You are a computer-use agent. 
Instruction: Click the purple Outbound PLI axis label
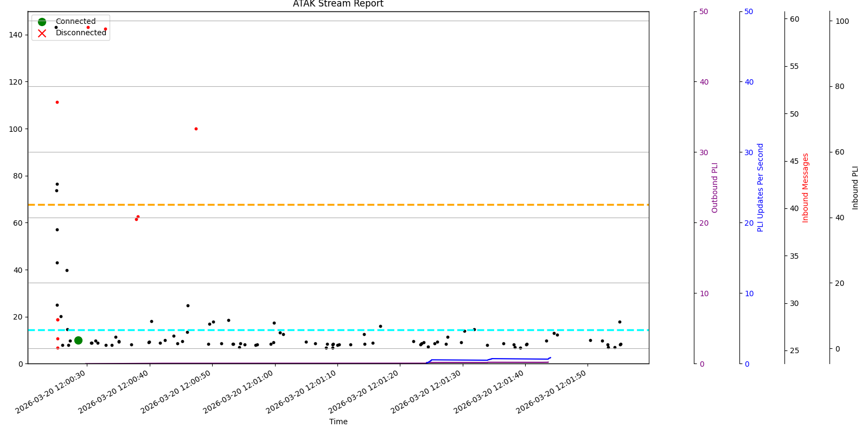[714, 188]
